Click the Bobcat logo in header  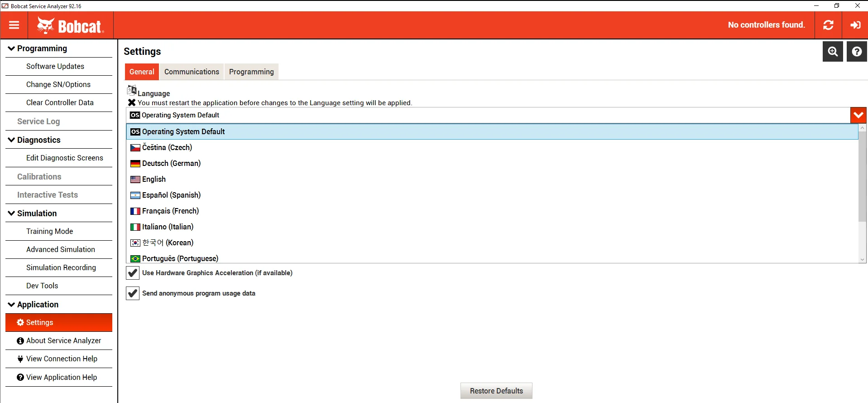tap(71, 26)
